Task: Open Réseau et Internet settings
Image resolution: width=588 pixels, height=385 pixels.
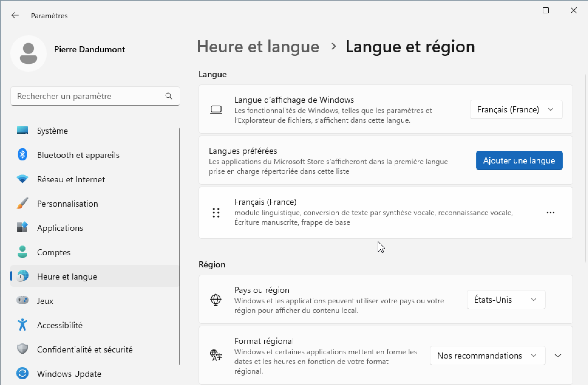Action: (x=95, y=179)
